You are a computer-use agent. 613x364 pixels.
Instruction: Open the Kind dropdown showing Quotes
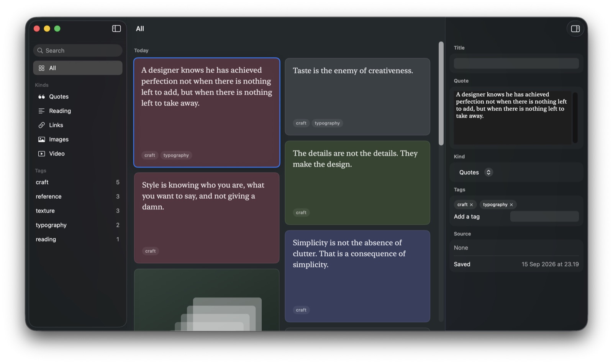pos(475,172)
